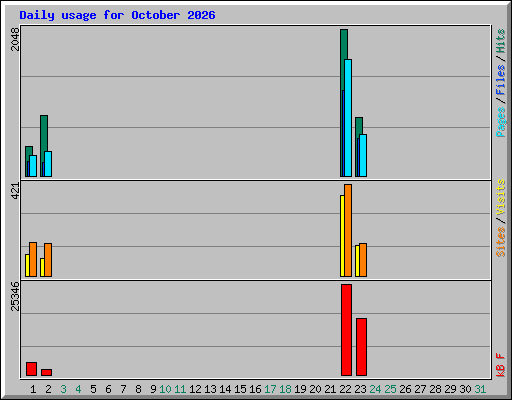The width and height of the screenshot is (512, 400).
Task: Click the sites axis value 421
Action: (x=15, y=191)
